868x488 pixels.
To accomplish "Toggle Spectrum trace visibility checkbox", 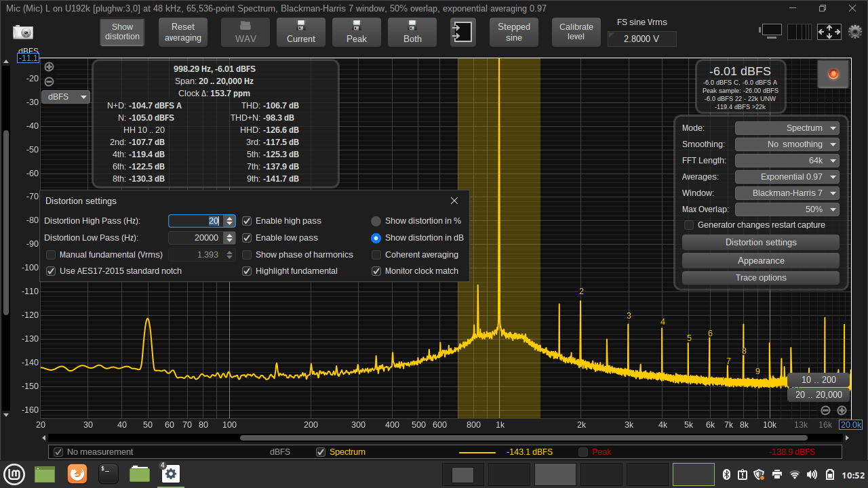I will [321, 452].
